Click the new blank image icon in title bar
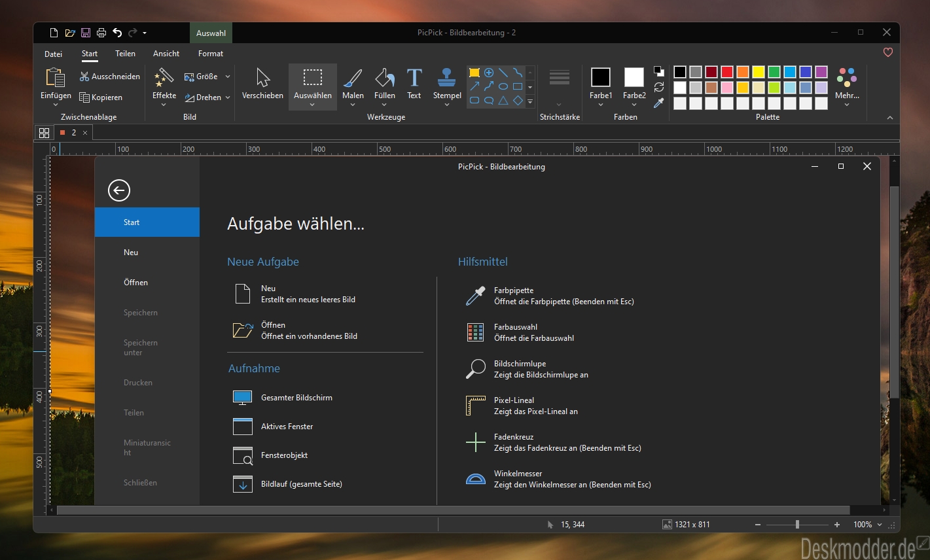This screenshot has width=930, height=560. tap(54, 33)
